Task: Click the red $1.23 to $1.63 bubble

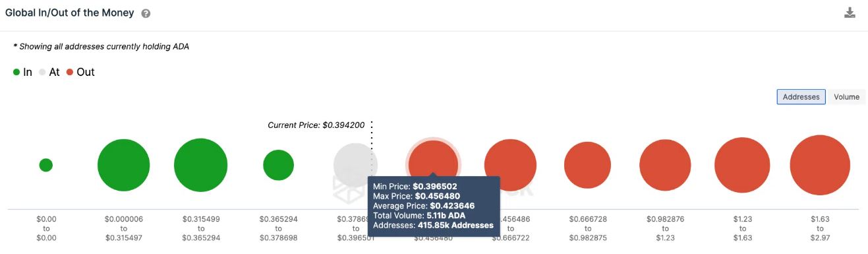Action: (x=742, y=166)
